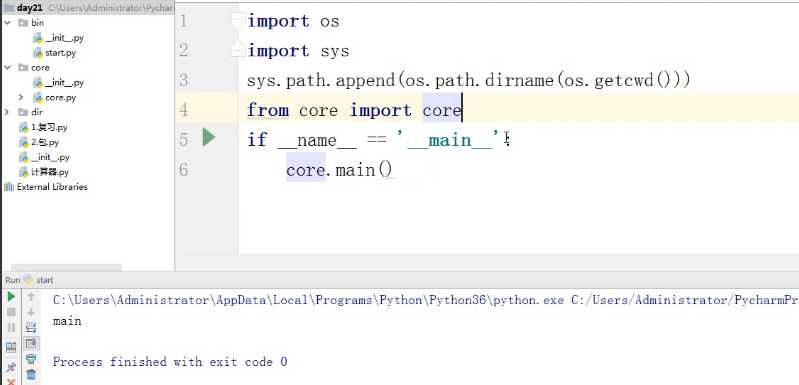Viewport: 799px width, 385px height.
Task: Click python.exe path in console output
Action: (x=308, y=300)
